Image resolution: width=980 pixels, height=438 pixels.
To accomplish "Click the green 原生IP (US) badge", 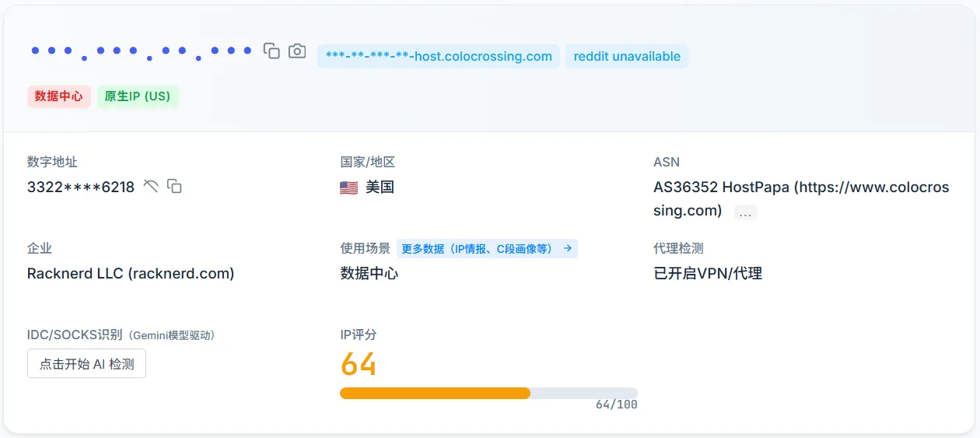I will tap(138, 96).
